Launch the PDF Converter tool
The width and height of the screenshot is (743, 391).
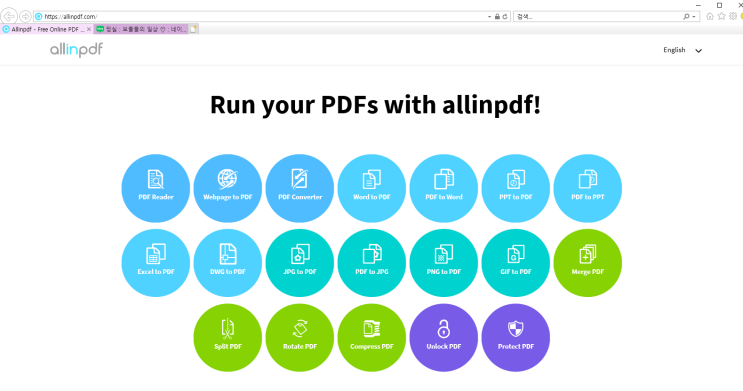[x=299, y=188]
